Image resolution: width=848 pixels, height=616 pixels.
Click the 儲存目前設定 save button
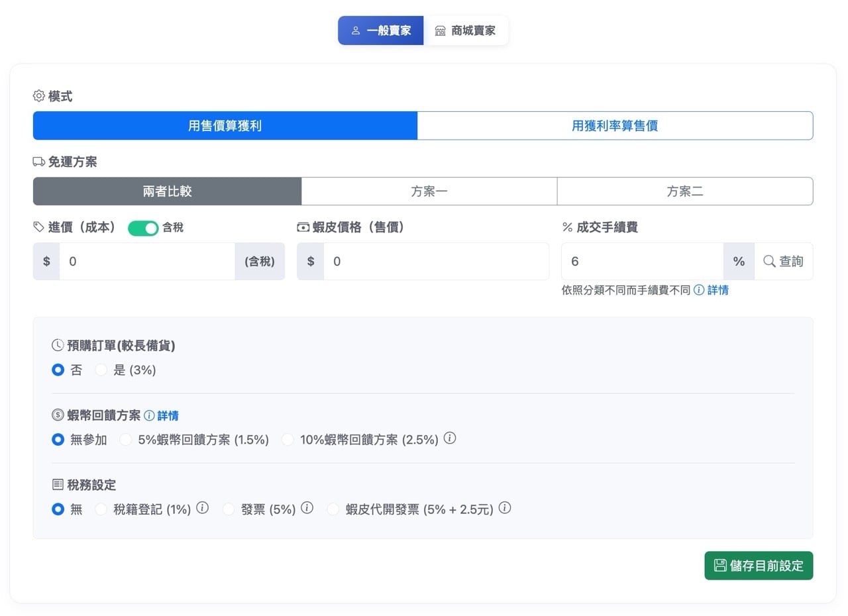pos(759,565)
